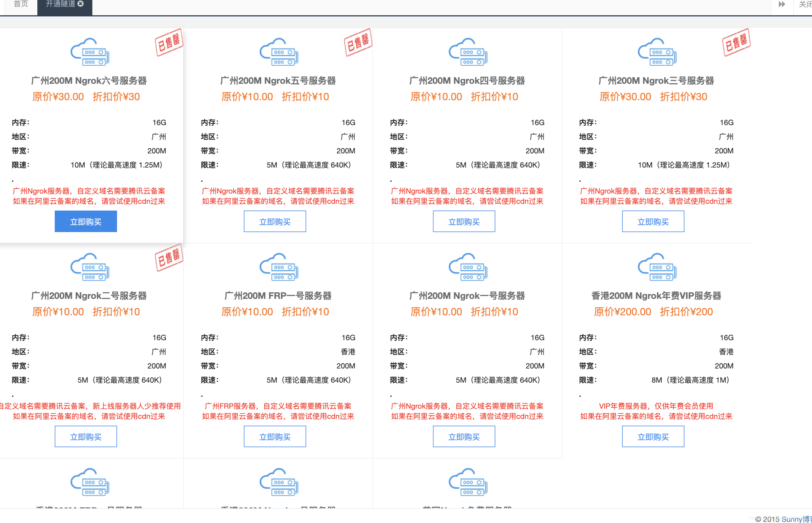
Task: Click cloud server icon of Ngrok五号服务器
Action: [x=279, y=52]
